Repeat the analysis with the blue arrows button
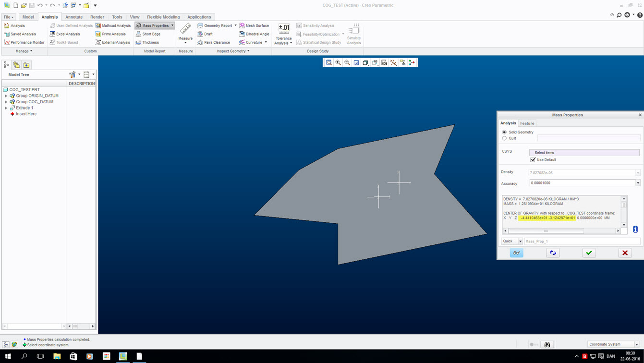Viewport: 644px width, 363px height. (x=553, y=253)
